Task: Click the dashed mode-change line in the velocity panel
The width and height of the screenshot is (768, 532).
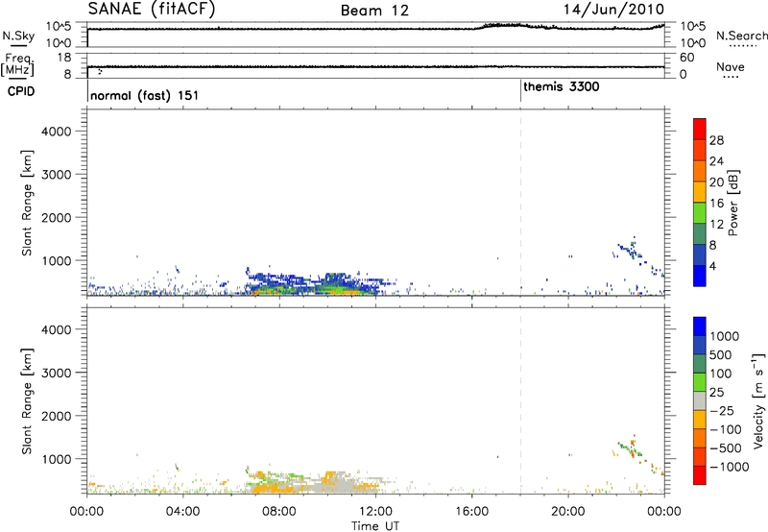Action: point(520,401)
